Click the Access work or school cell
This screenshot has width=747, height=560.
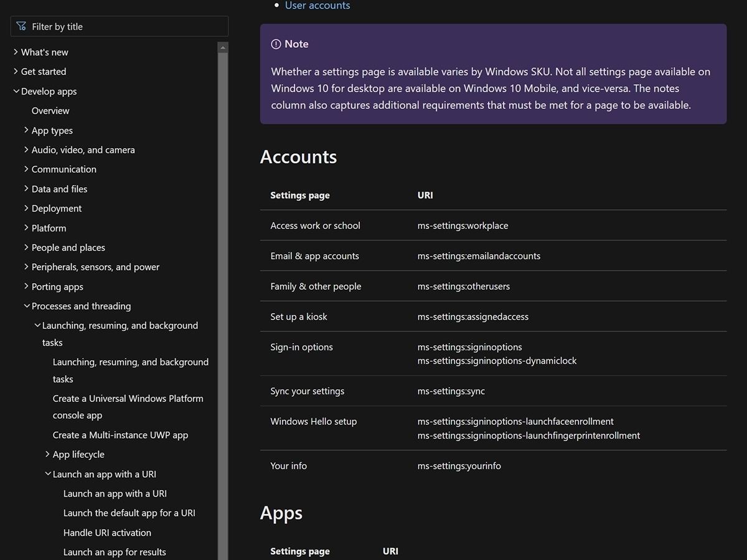pos(315,226)
